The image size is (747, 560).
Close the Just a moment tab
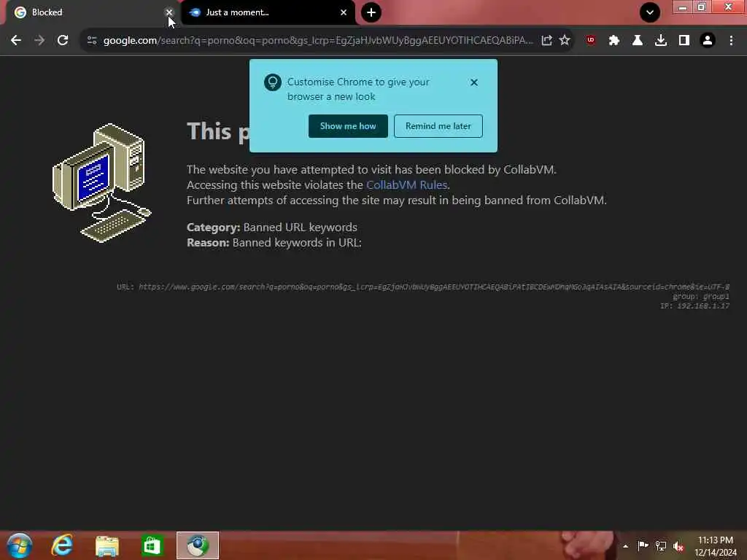tap(344, 12)
